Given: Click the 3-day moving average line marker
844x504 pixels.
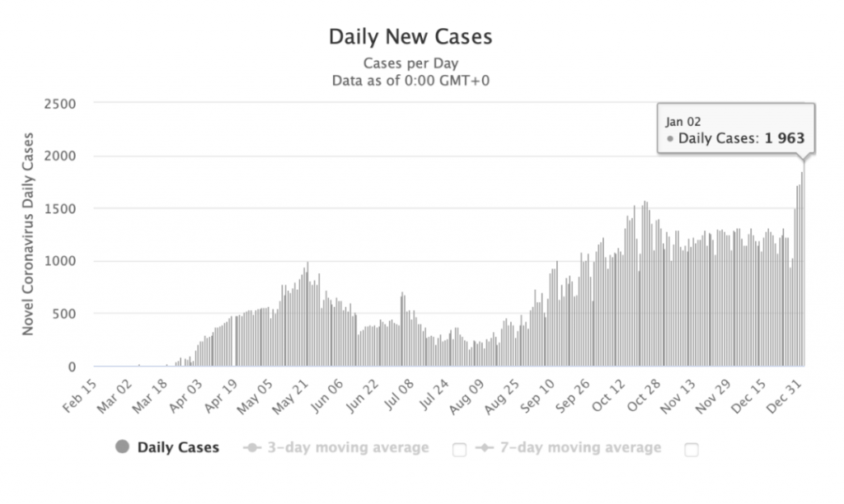Looking at the screenshot, I should coord(251,448).
